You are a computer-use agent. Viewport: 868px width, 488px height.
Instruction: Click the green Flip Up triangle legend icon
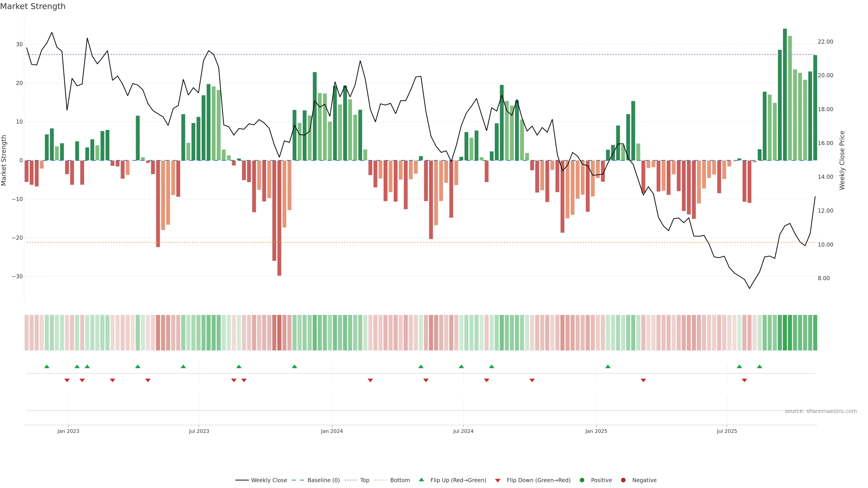[x=421, y=480]
